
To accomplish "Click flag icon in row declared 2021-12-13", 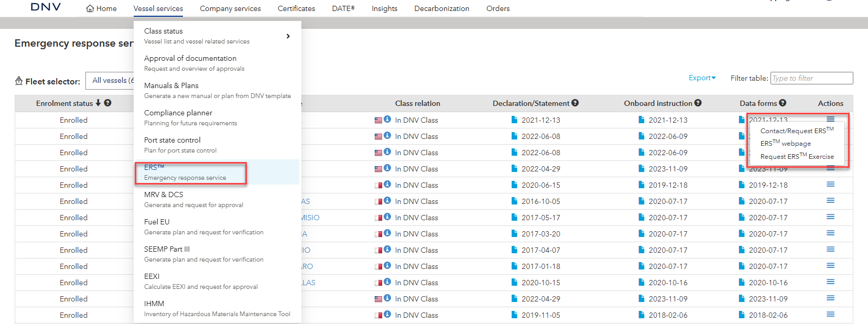I will [378, 120].
